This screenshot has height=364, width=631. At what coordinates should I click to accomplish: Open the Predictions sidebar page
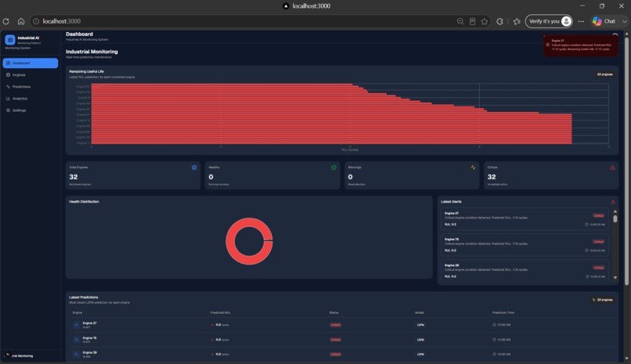coord(31,86)
